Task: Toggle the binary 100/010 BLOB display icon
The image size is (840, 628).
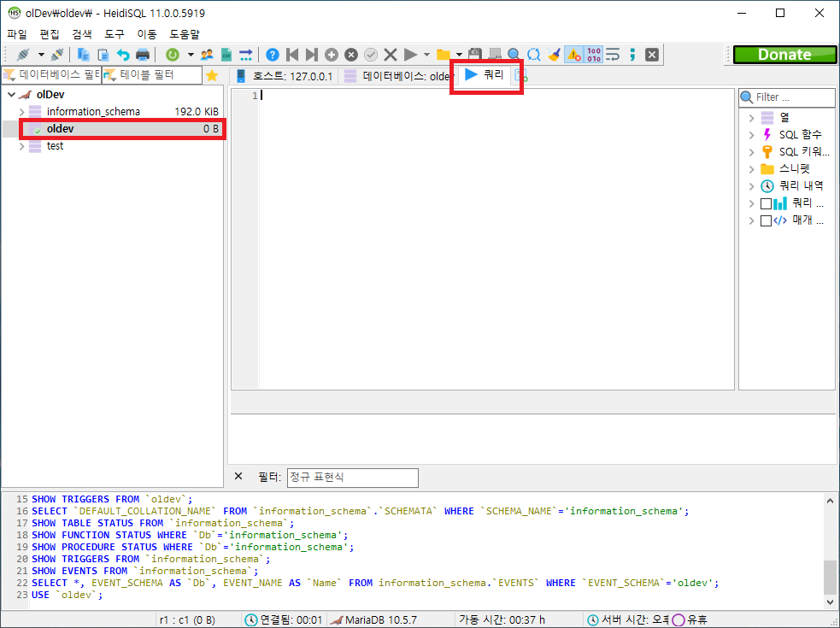Action: coord(594,55)
